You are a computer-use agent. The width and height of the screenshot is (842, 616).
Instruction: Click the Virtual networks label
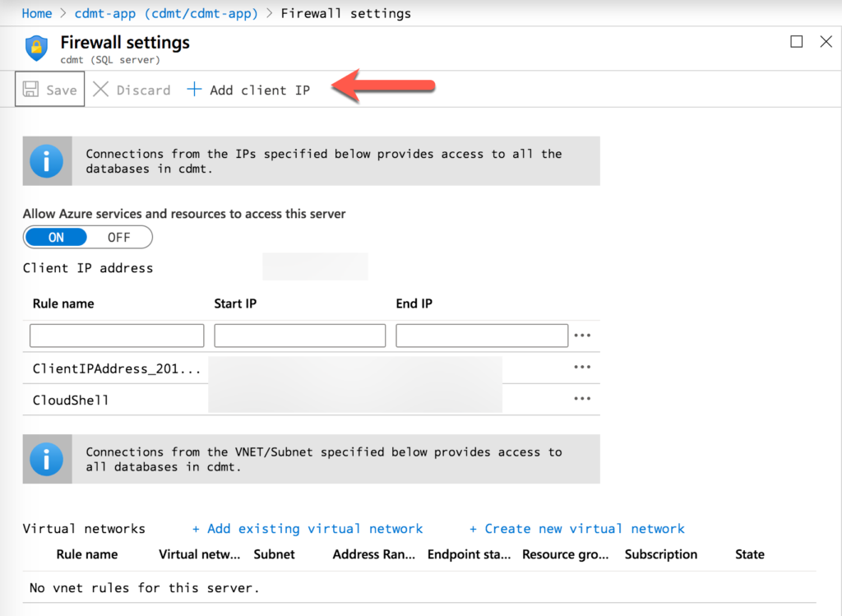click(x=84, y=529)
